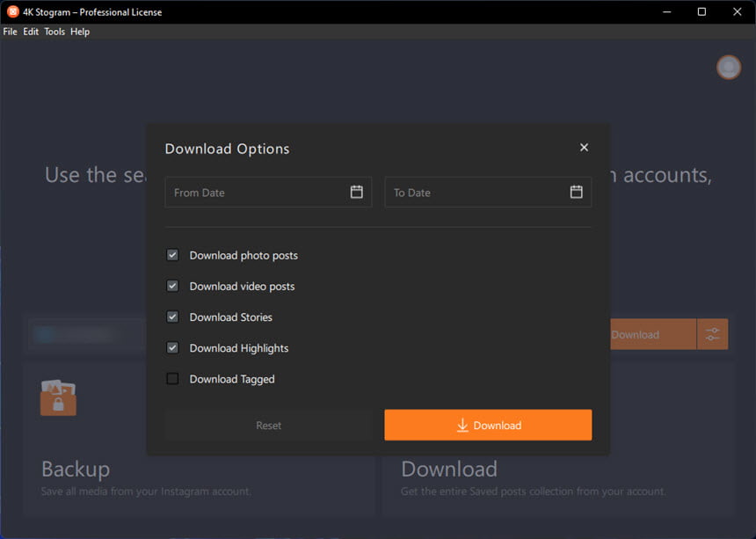Click the Reset button
The width and height of the screenshot is (756, 539).
click(x=268, y=426)
